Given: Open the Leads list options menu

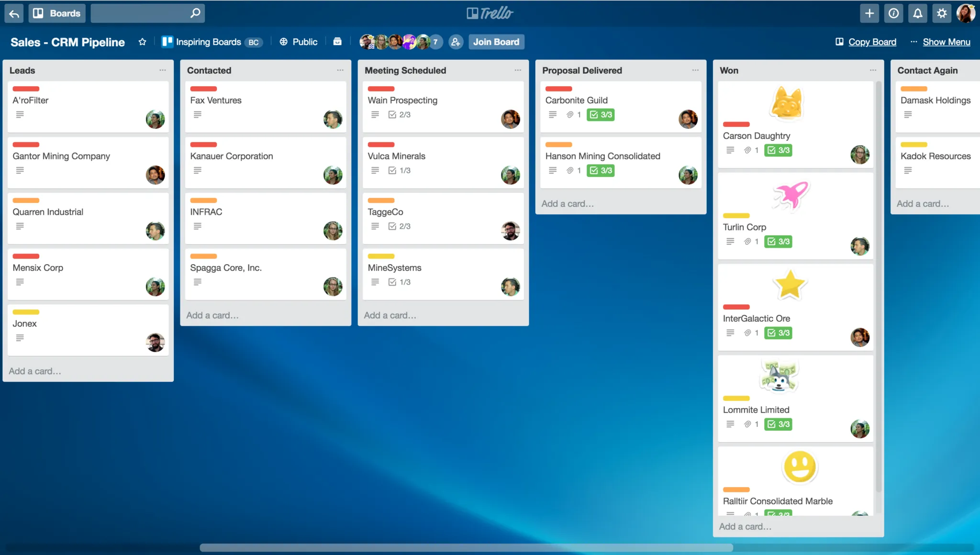Looking at the screenshot, I should click(163, 70).
